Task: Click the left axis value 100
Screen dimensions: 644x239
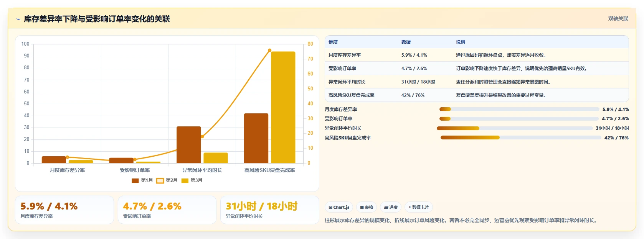Action: click(25, 44)
